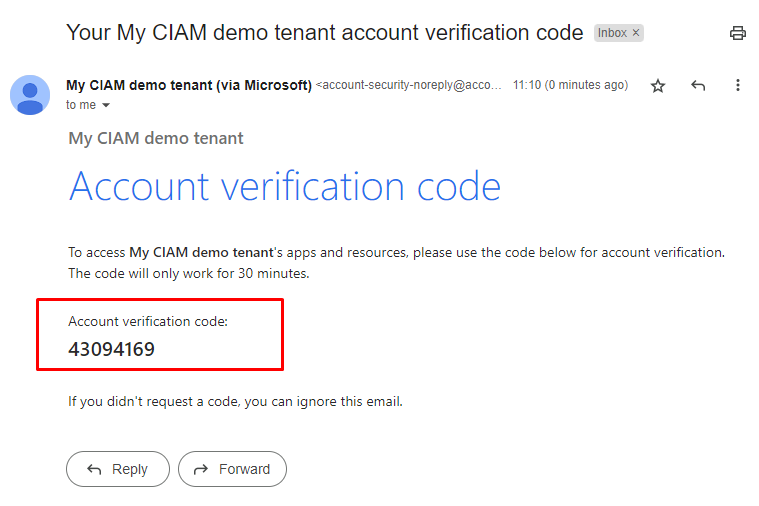Expand recipient details next to "to me"
The height and width of the screenshot is (506, 759).
click(x=106, y=105)
